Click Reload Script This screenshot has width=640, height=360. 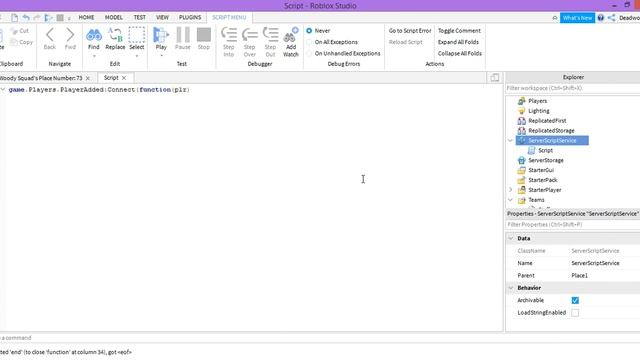click(406, 42)
